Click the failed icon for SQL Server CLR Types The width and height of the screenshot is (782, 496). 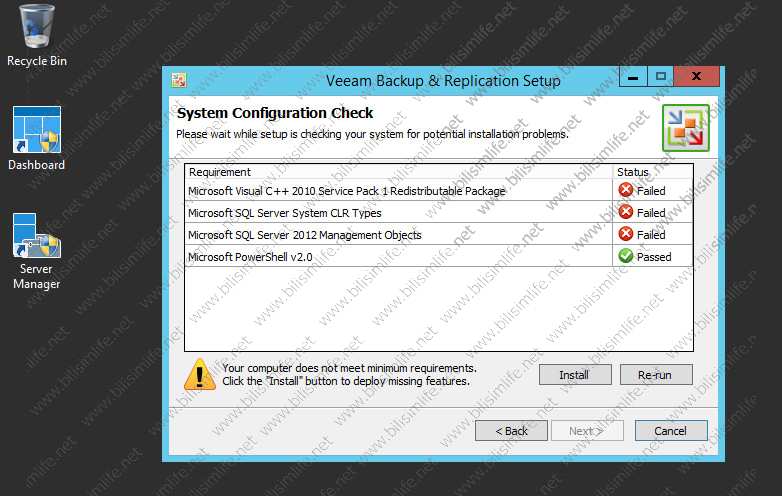point(625,212)
